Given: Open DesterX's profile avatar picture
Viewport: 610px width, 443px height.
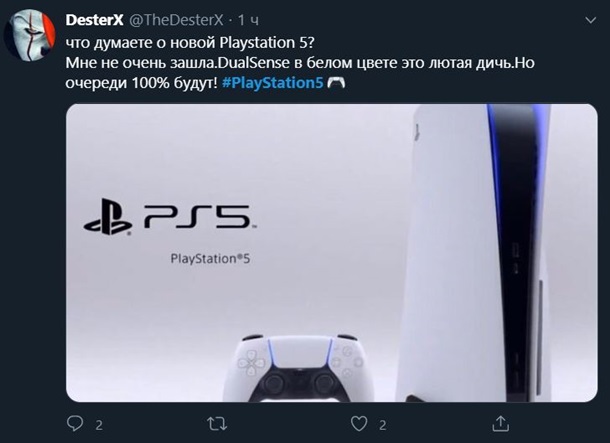Looking at the screenshot, I should pos(30,35).
